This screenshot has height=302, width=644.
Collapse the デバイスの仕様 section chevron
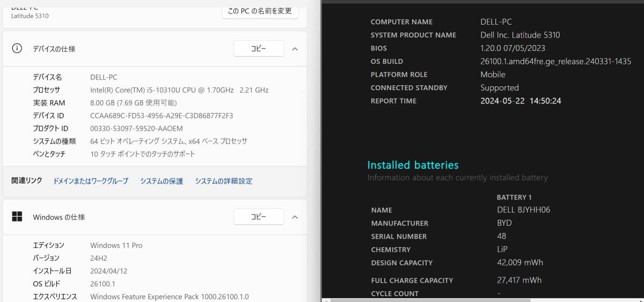click(295, 49)
